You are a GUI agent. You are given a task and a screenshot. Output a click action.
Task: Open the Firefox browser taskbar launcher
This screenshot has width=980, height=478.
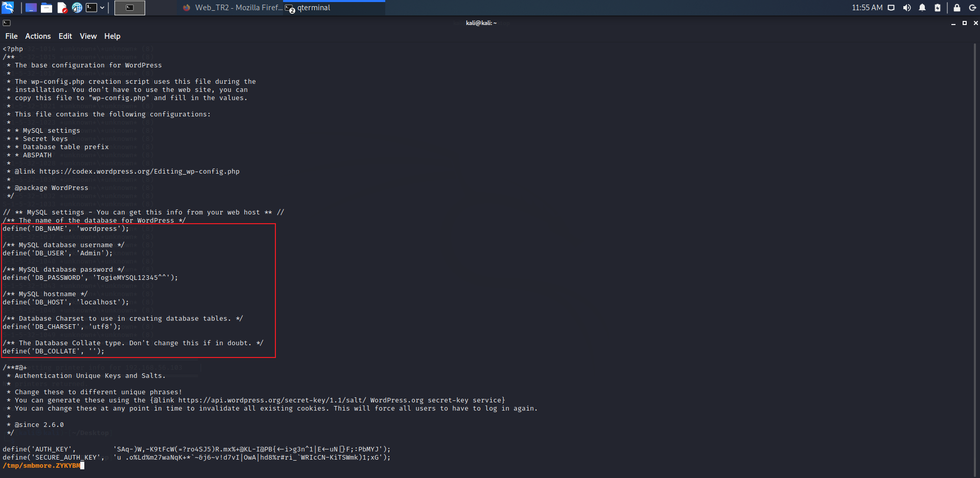click(x=77, y=8)
